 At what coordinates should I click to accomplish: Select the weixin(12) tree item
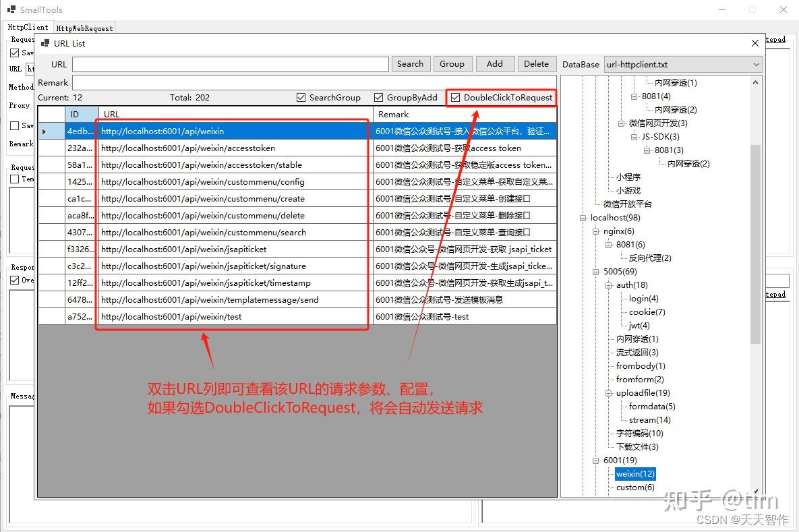point(634,473)
